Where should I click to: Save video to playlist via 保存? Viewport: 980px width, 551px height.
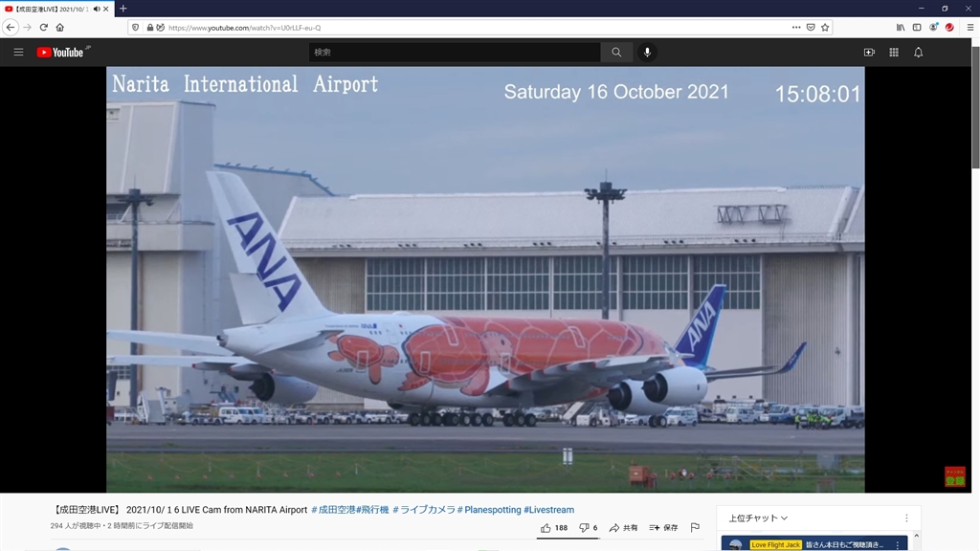[x=664, y=528]
